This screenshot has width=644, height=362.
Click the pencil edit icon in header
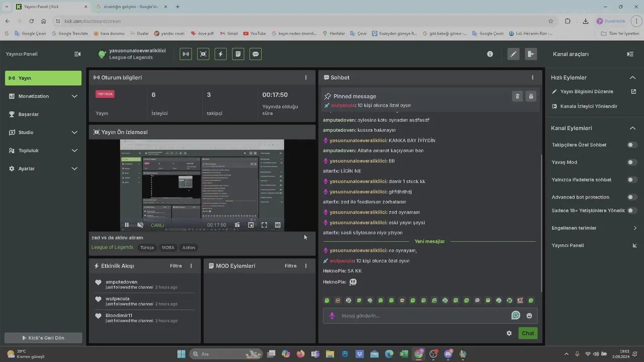(x=513, y=54)
